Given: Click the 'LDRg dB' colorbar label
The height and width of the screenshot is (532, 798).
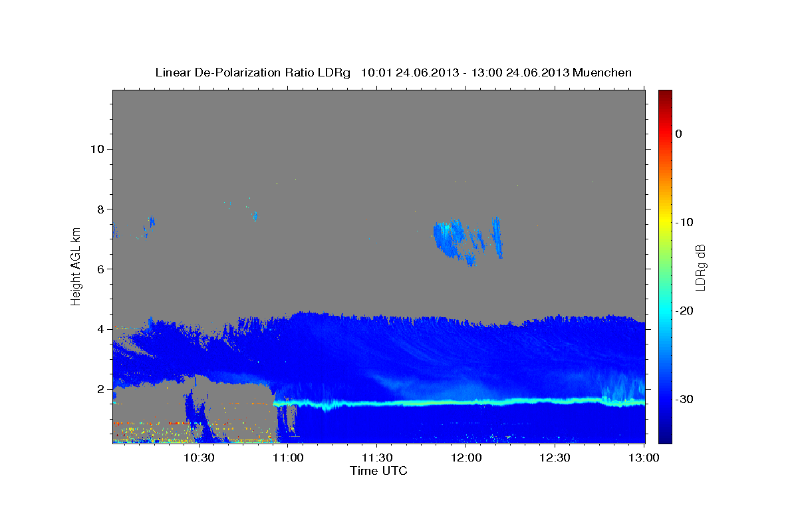Looking at the screenshot, I should (700, 267).
